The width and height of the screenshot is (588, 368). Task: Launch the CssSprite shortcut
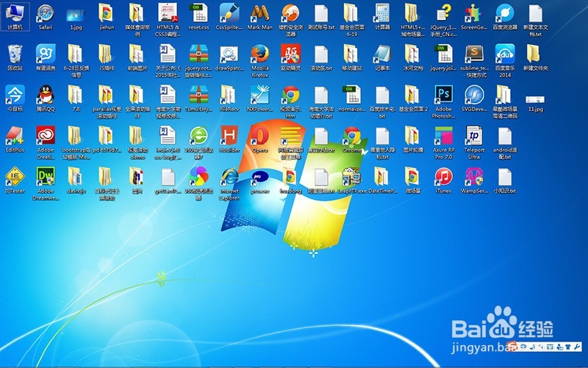[x=229, y=17]
